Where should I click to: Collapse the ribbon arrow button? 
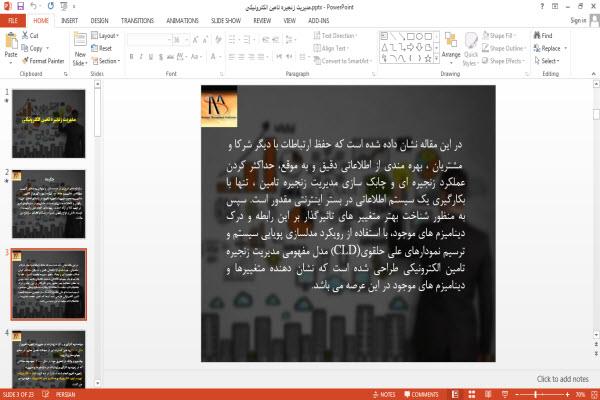pos(593,73)
